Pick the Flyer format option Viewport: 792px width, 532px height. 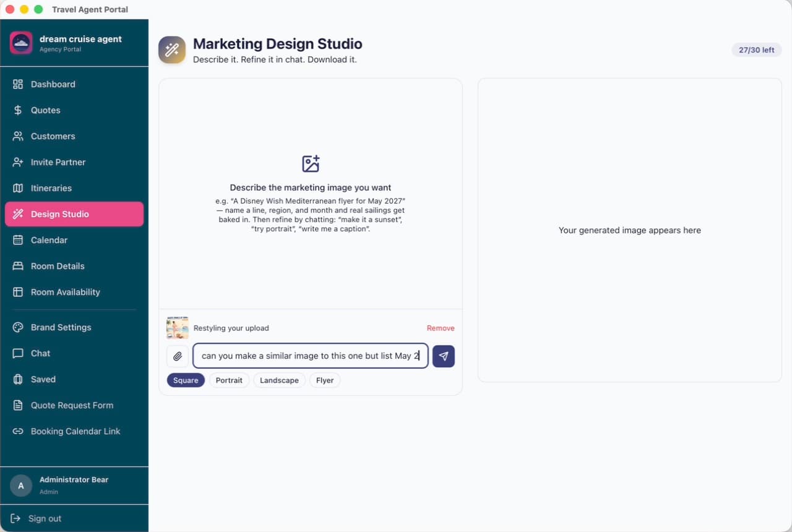(325, 380)
